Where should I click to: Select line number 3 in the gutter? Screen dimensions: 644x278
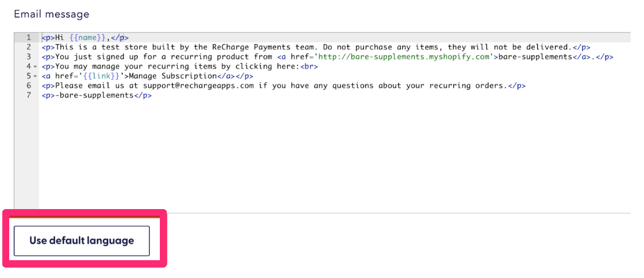[x=29, y=57]
